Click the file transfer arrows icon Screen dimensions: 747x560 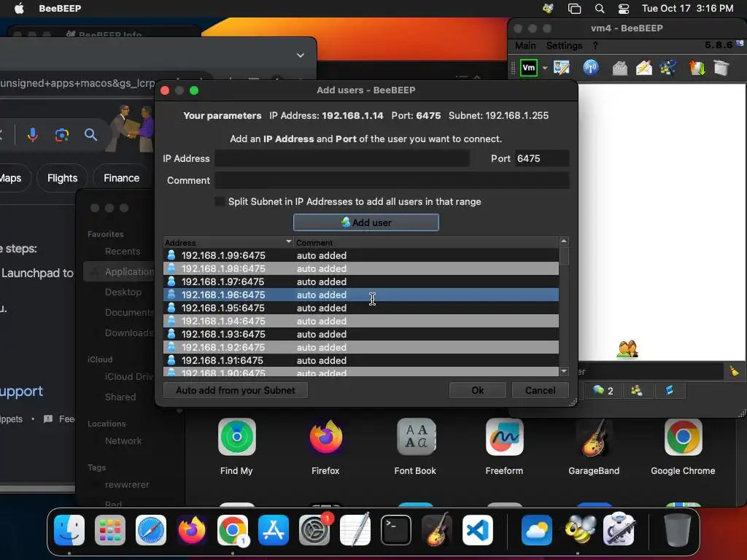(697, 68)
